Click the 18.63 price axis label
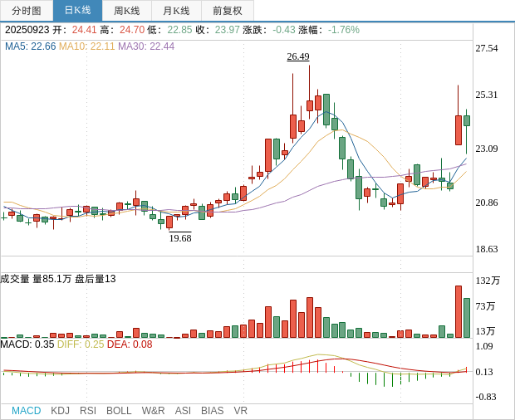 tap(487, 249)
